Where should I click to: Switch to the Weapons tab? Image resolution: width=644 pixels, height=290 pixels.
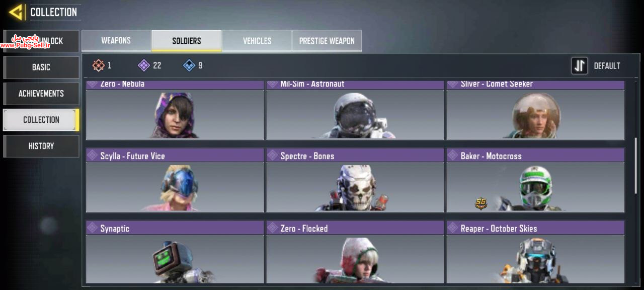click(x=116, y=41)
